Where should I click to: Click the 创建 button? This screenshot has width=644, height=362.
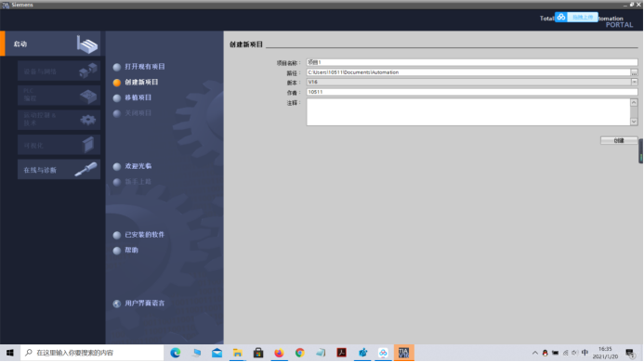pos(619,140)
